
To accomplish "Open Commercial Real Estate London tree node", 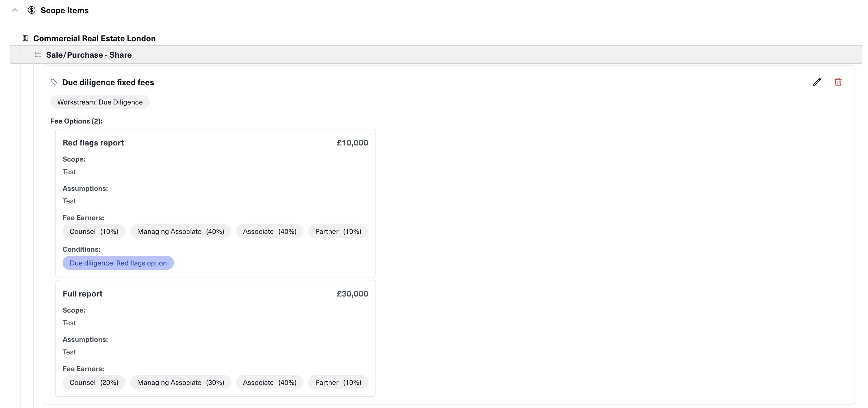I will (x=94, y=38).
